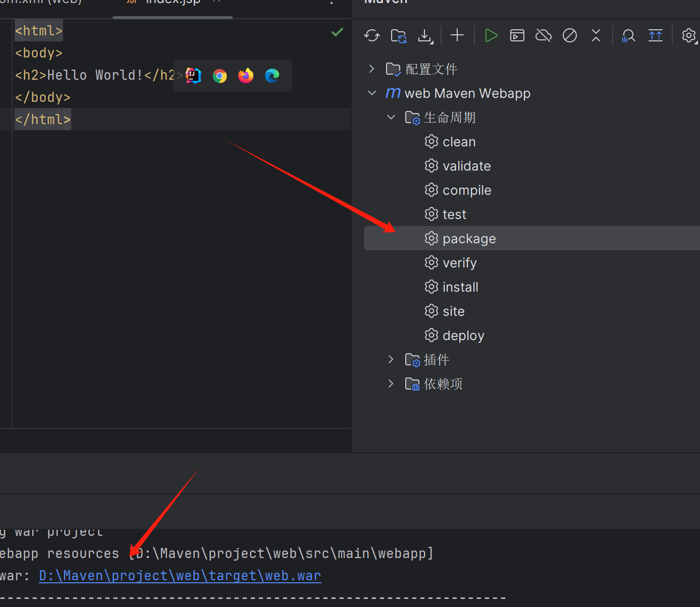Click the plus icon to add Maven project
Viewport: 700px width, 607px height.
457,35
